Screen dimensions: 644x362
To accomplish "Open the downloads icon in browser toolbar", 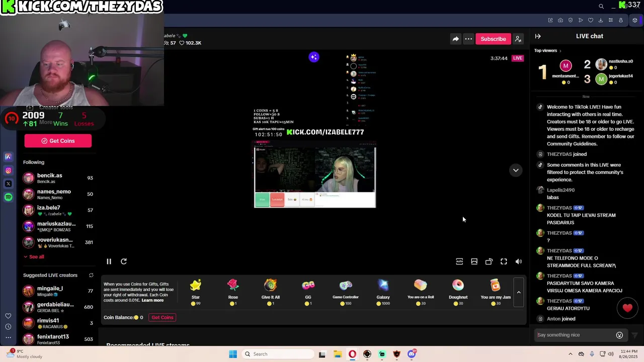I will click(x=601, y=20).
